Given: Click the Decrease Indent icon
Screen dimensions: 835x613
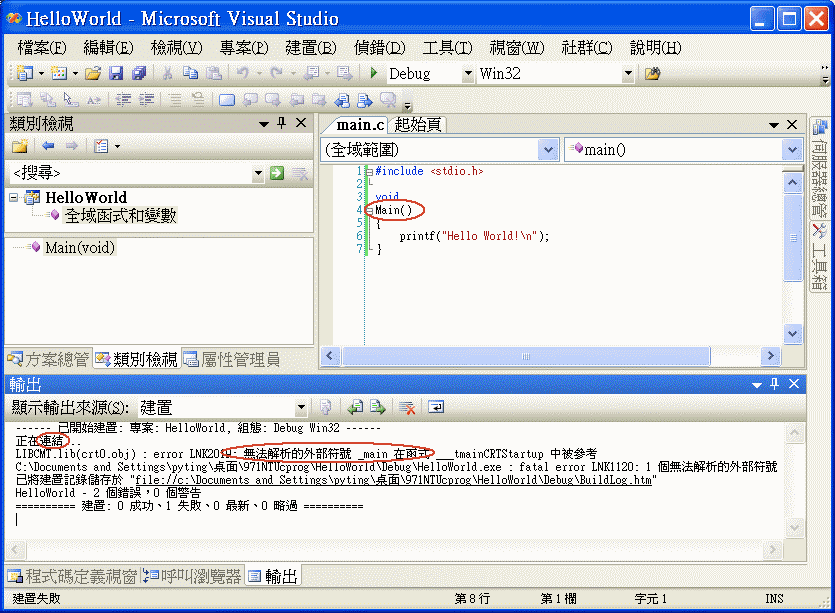Looking at the screenshot, I should pos(124,100).
